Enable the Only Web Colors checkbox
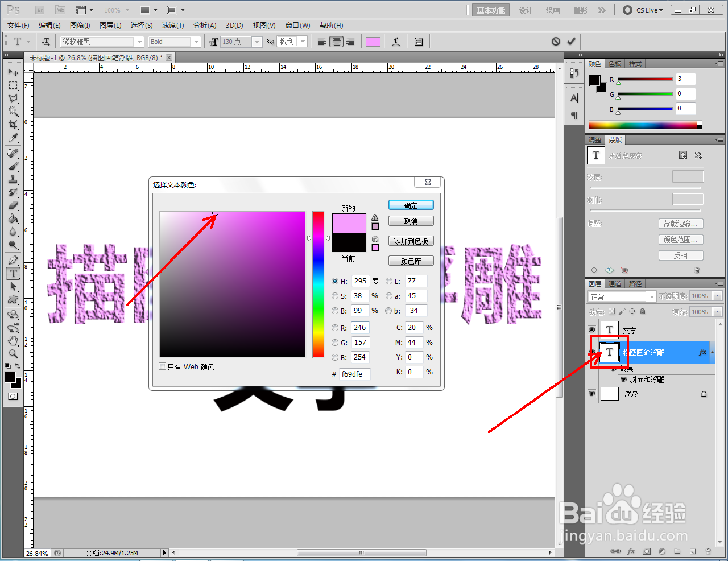728x561 pixels. [x=163, y=366]
